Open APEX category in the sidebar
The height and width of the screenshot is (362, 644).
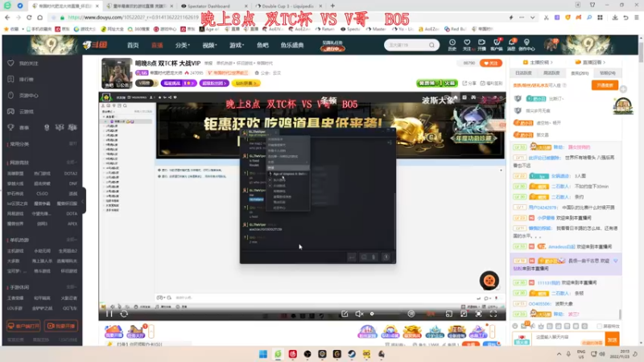coord(72,224)
